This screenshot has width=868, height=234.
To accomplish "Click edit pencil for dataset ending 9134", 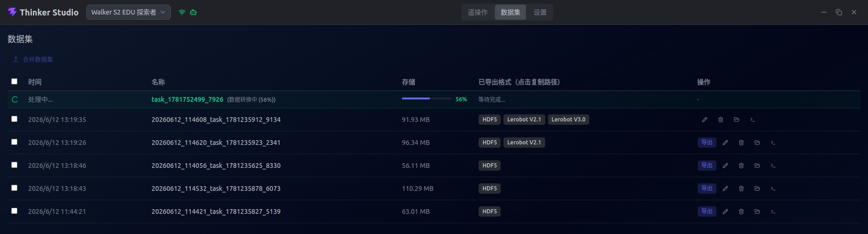I will click(x=705, y=120).
